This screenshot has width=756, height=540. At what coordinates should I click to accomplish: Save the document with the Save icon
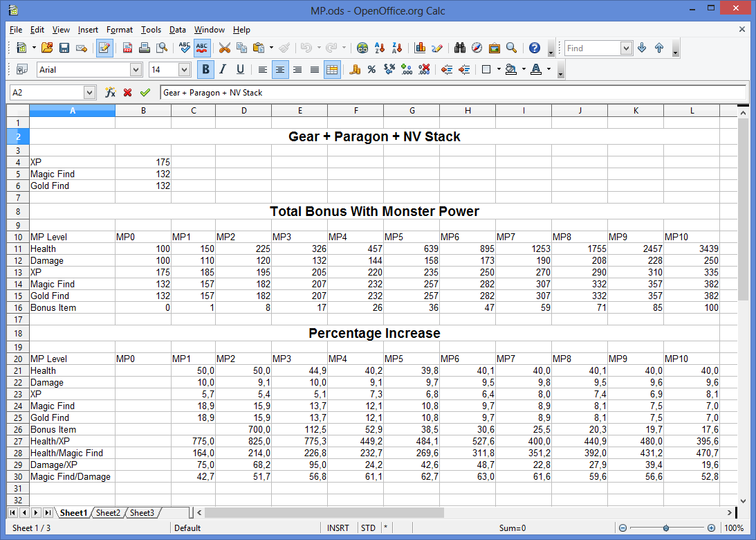64,48
